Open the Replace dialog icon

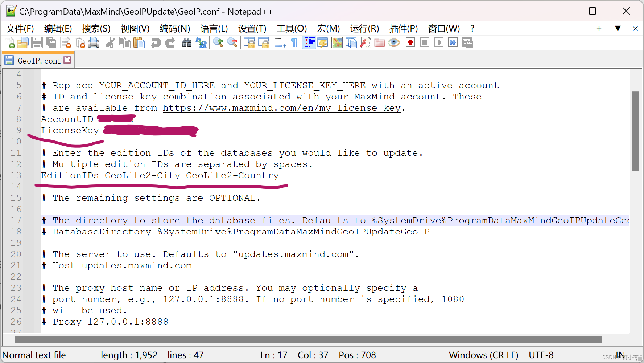pyautogui.click(x=201, y=43)
